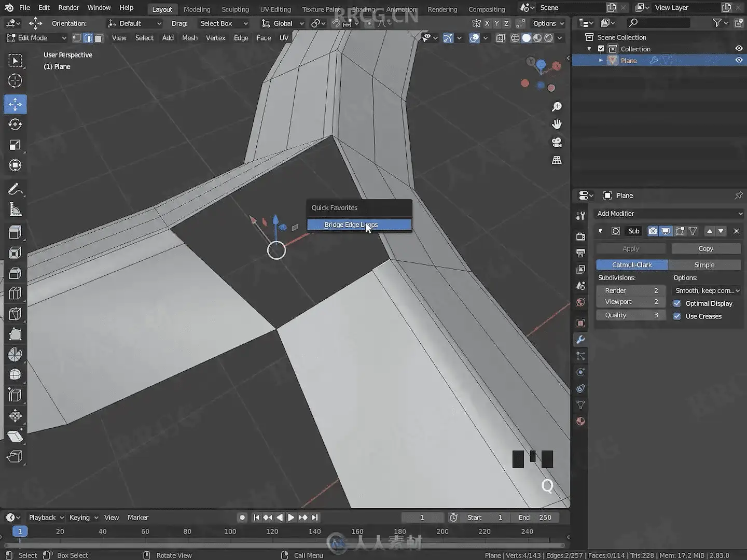Click the Copy modifier button
747x560 pixels.
point(706,249)
